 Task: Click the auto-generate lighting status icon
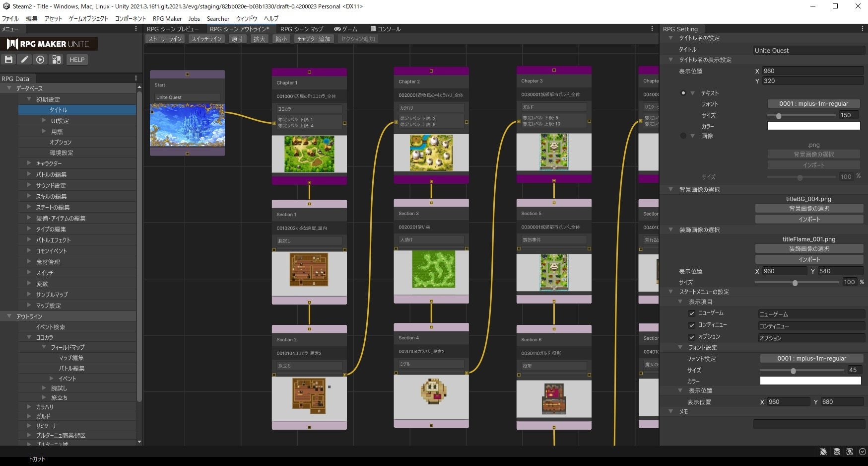coord(850,452)
